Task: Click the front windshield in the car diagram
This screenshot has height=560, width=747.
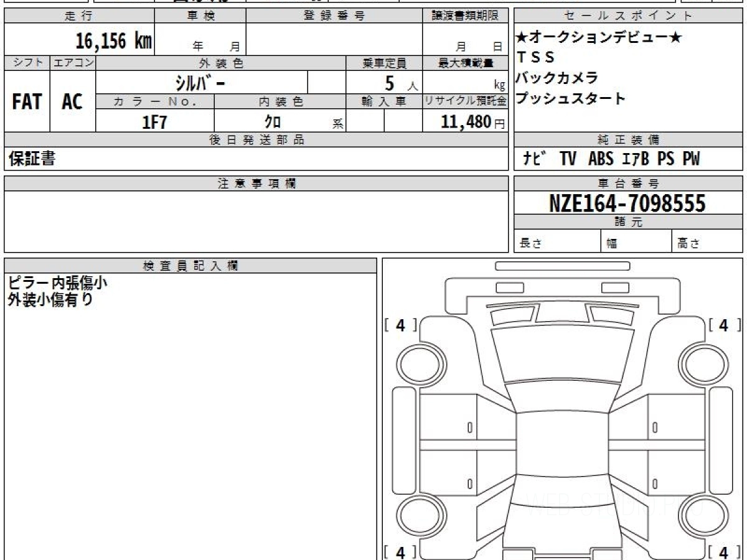Action: point(562,354)
